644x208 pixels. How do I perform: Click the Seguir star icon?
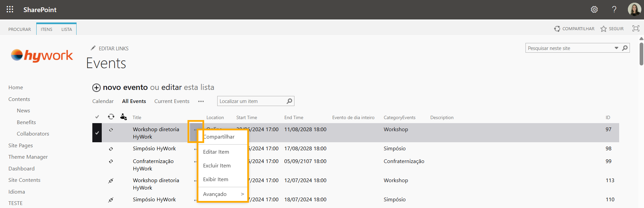pyautogui.click(x=603, y=29)
